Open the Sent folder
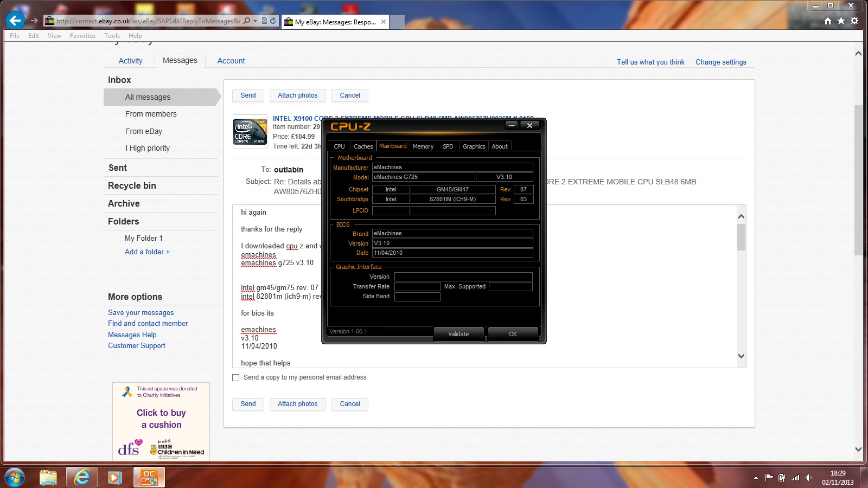Viewport: 868px width, 488px height. coord(118,168)
